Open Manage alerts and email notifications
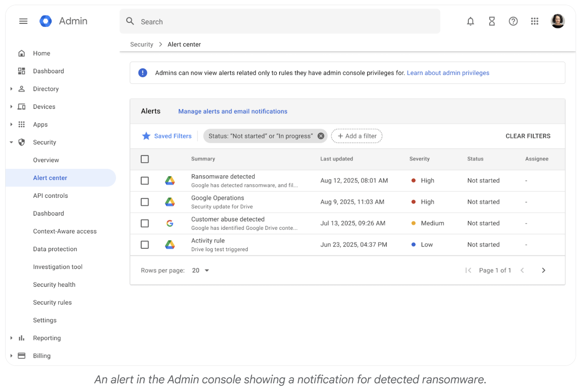 coord(233,112)
